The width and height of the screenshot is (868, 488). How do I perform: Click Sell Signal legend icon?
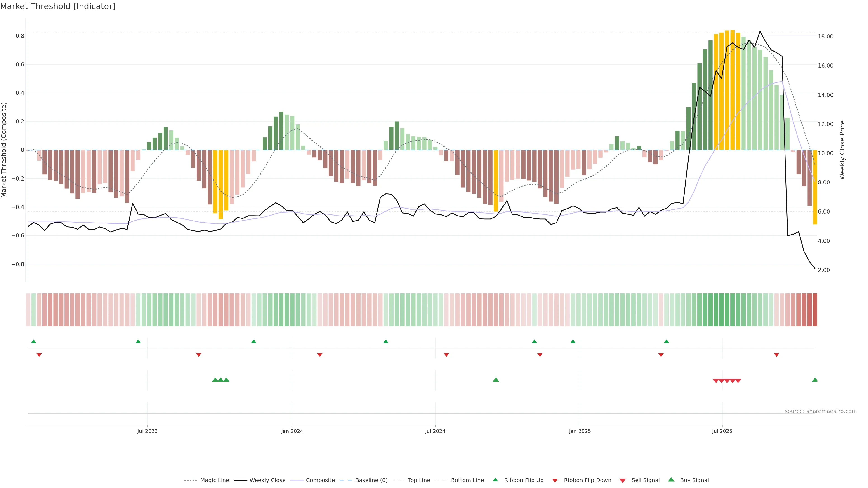[x=622, y=481]
